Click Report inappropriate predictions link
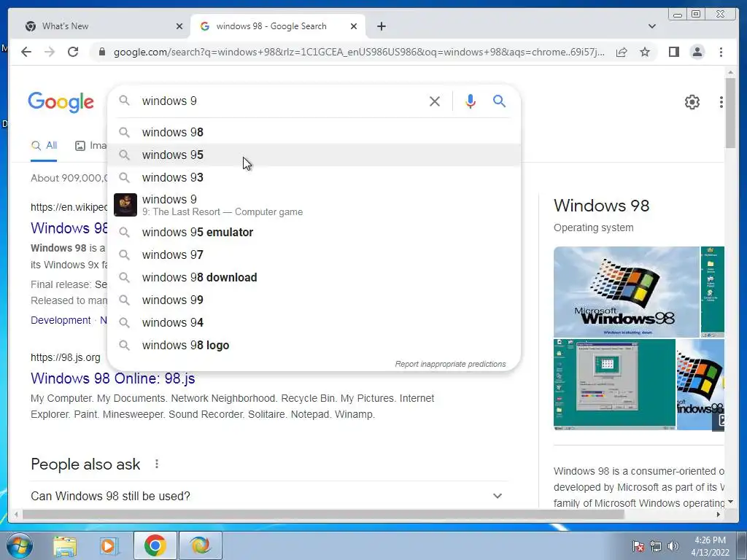The height and width of the screenshot is (560, 747). [x=450, y=364]
